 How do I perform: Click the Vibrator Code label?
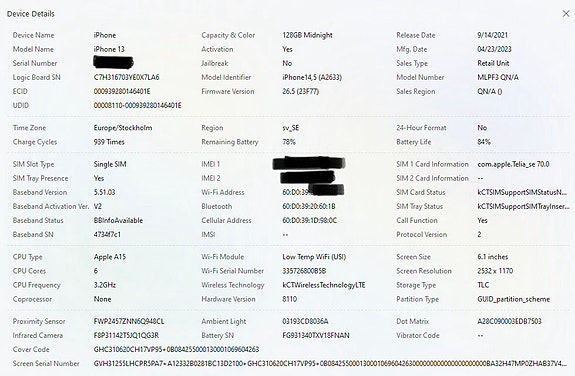pyautogui.click(x=418, y=335)
